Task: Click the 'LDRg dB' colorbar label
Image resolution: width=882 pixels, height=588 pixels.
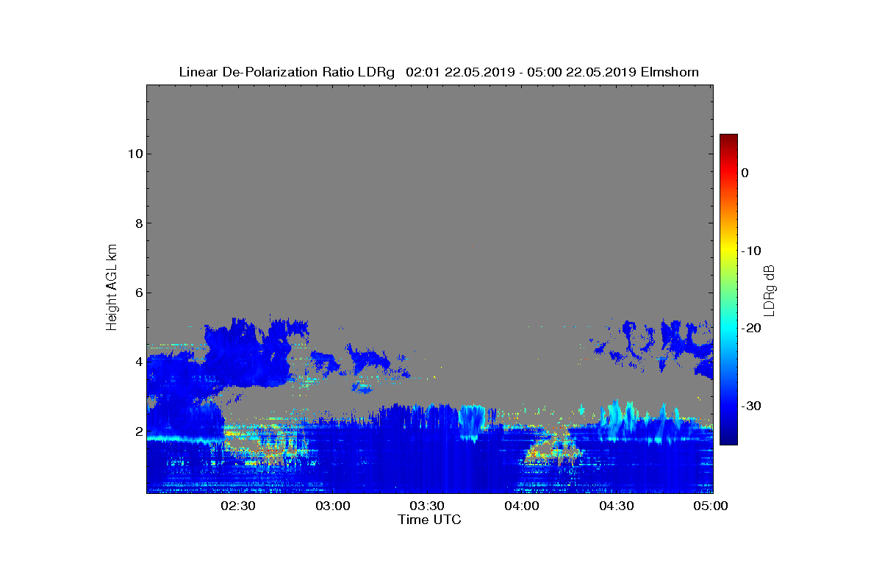Action: point(770,290)
